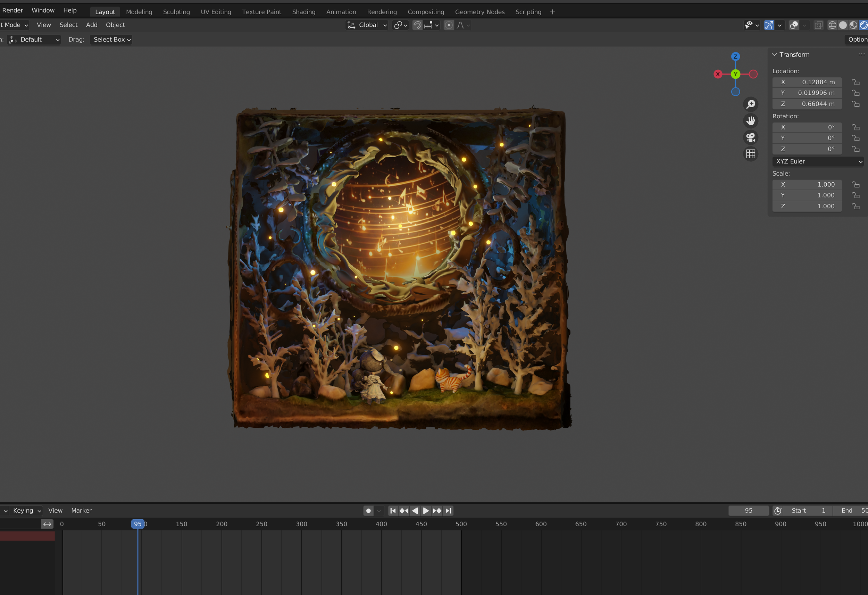Open the Render menu
This screenshot has width=868, height=595.
(12, 10)
